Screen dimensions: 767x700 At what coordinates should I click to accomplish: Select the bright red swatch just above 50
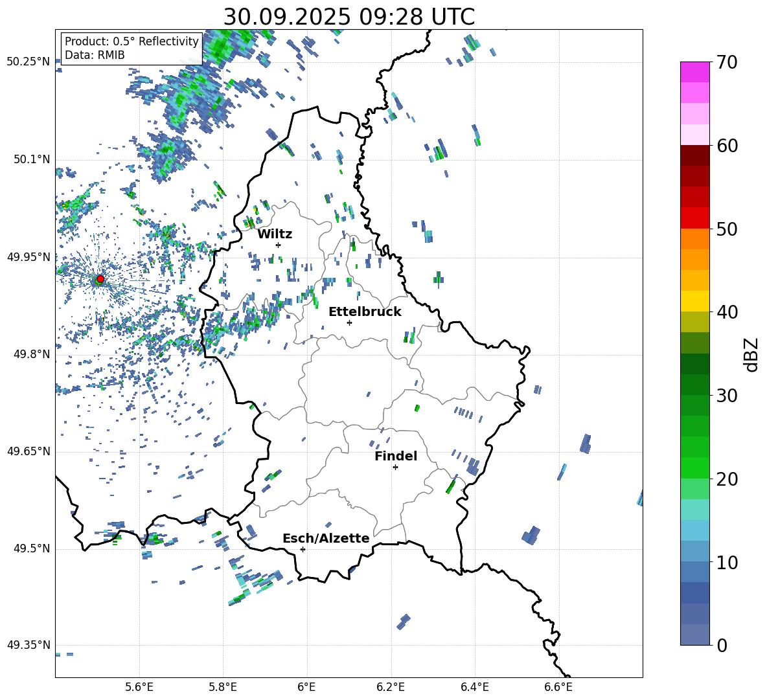tap(694, 218)
